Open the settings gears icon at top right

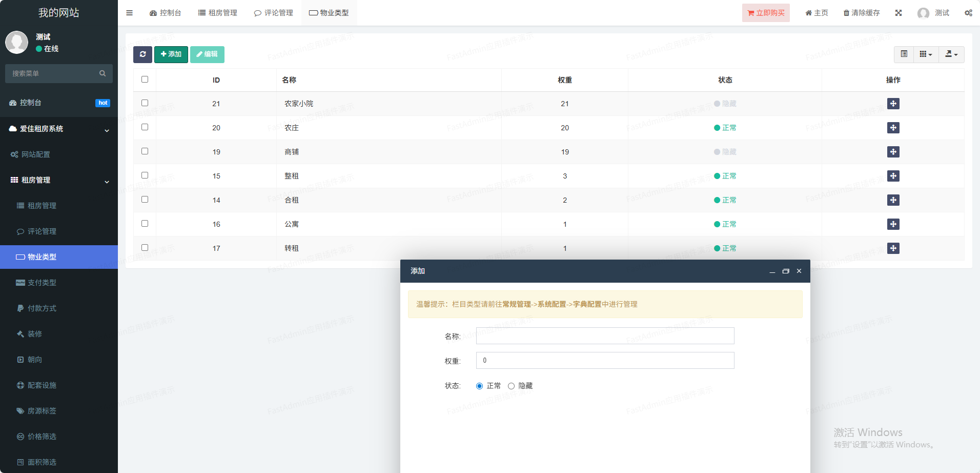968,13
